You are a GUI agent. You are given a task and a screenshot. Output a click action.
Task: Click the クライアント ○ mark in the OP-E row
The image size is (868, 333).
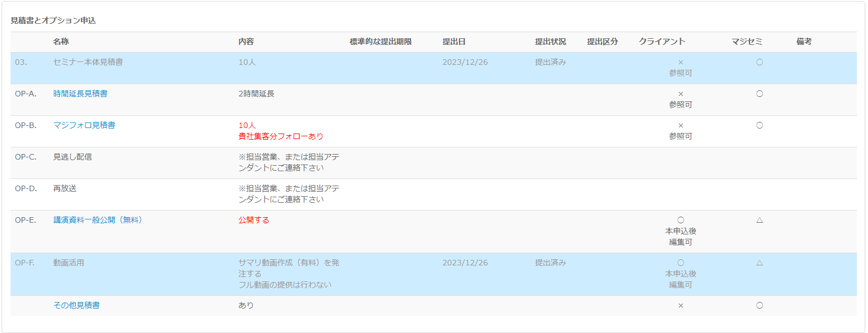point(680,220)
